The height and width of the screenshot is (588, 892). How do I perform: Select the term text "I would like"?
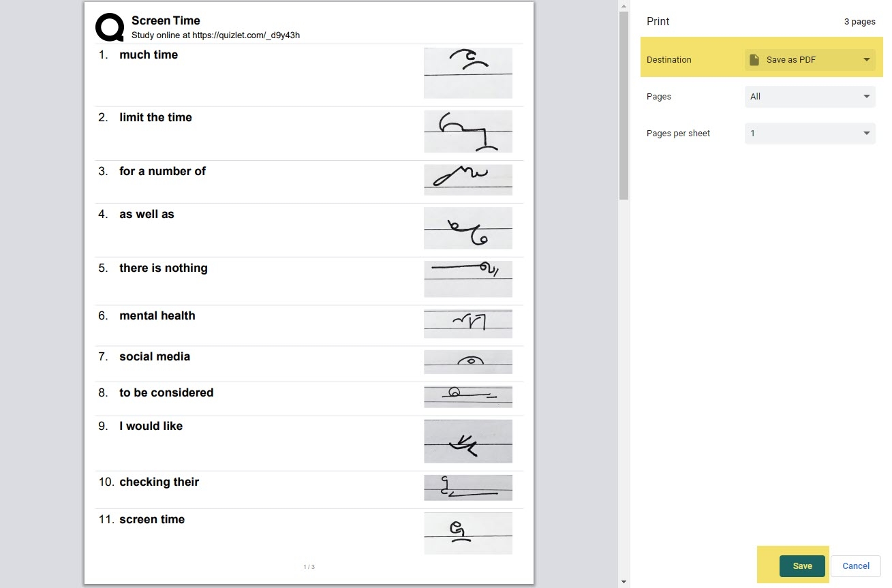click(151, 426)
